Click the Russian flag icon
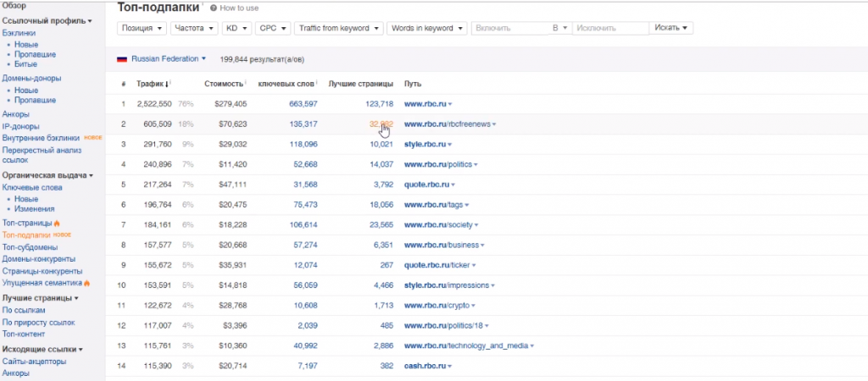Viewport: 868px width, 381px height. (x=122, y=58)
